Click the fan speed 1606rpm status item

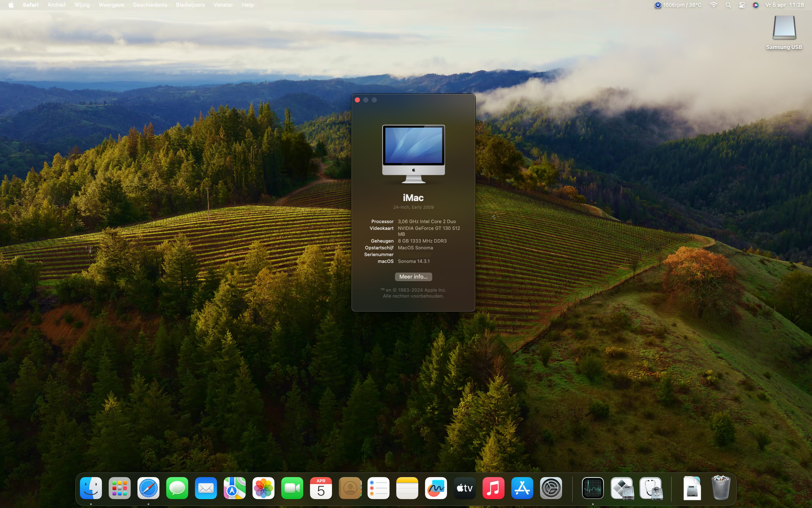(x=678, y=5)
